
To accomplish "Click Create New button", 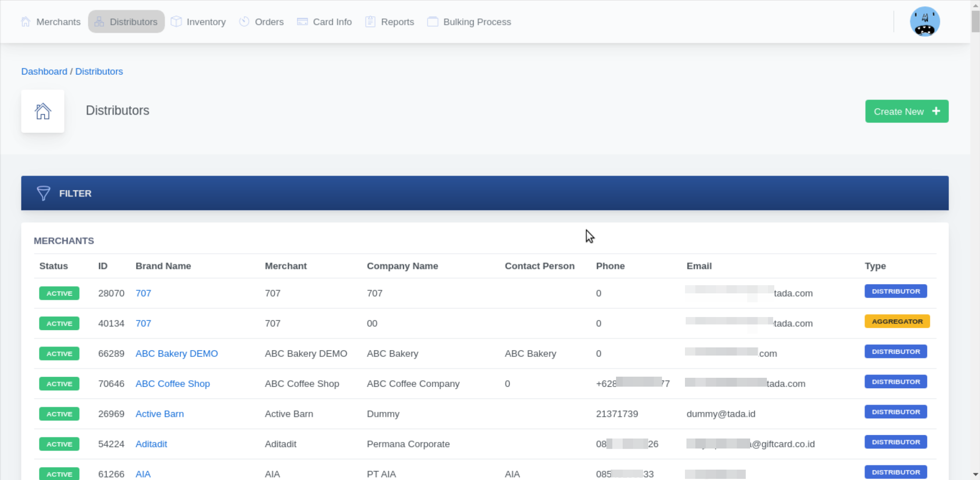I will point(907,111).
